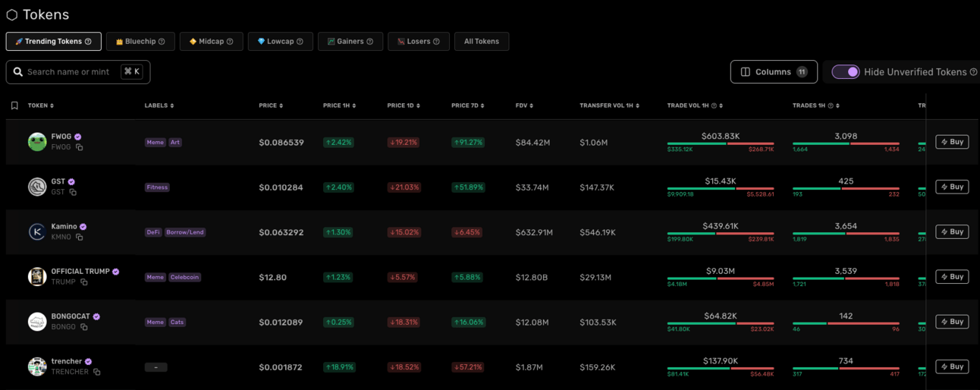This screenshot has width=980, height=390.
Task: Click the Fitness label on GST row
Action: tap(157, 187)
